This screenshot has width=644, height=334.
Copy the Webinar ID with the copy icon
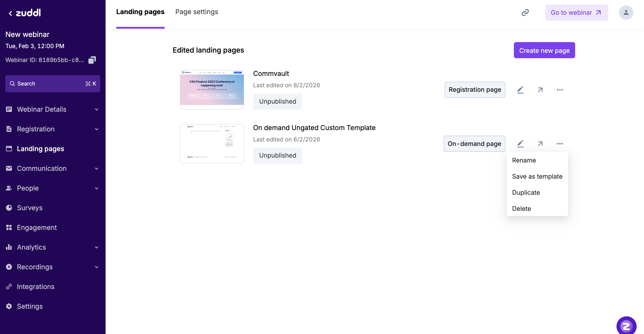click(x=92, y=60)
